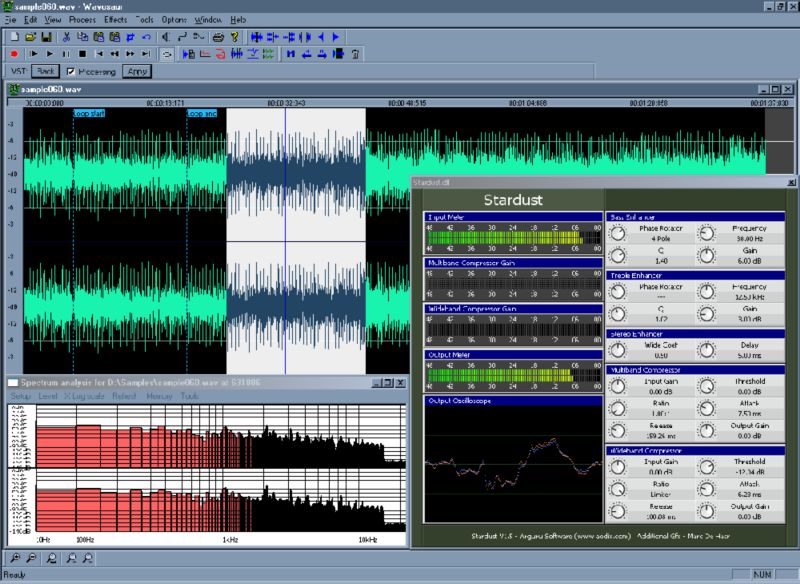Toggle the loop playback button
Image resolution: width=800 pixels, height=584 pixels.
point(167,53)
